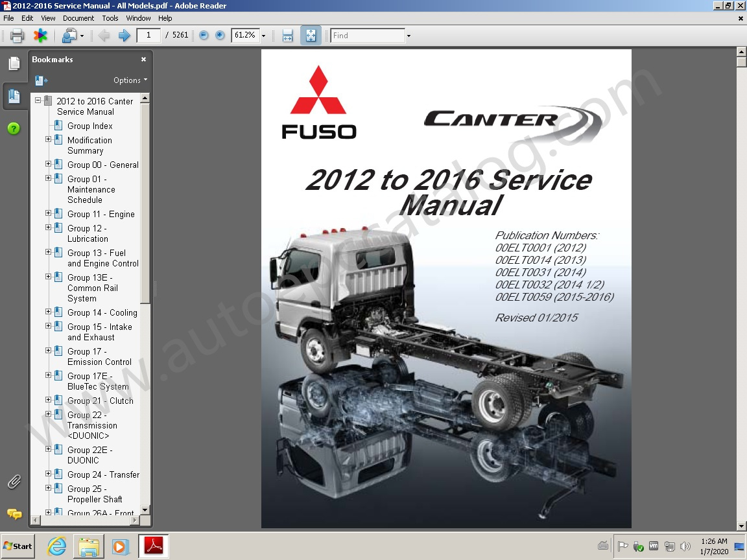Expand the Group 00 - General bookmark
The width and height of the screenshot is (747, 560).
point(48,164)
